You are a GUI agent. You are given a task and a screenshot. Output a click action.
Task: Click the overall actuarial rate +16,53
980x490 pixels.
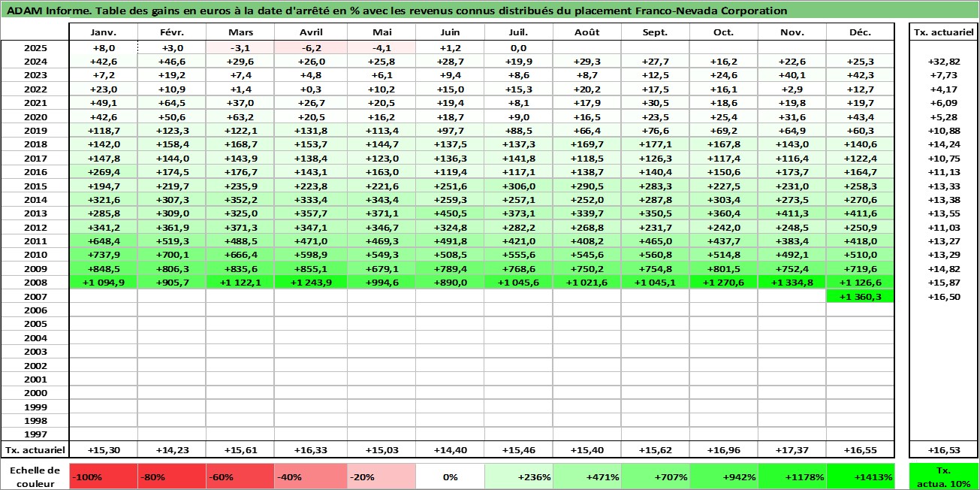[x=944, y=449]
